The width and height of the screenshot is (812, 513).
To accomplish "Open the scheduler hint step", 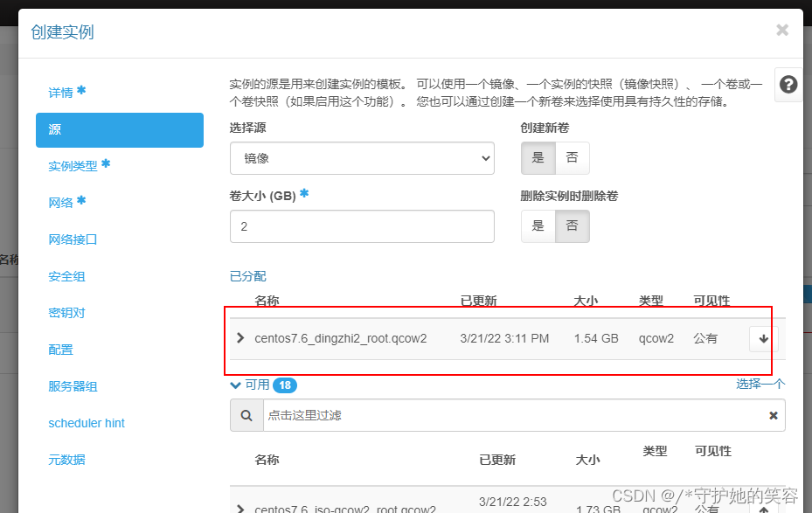I will [x=87, y=423].
